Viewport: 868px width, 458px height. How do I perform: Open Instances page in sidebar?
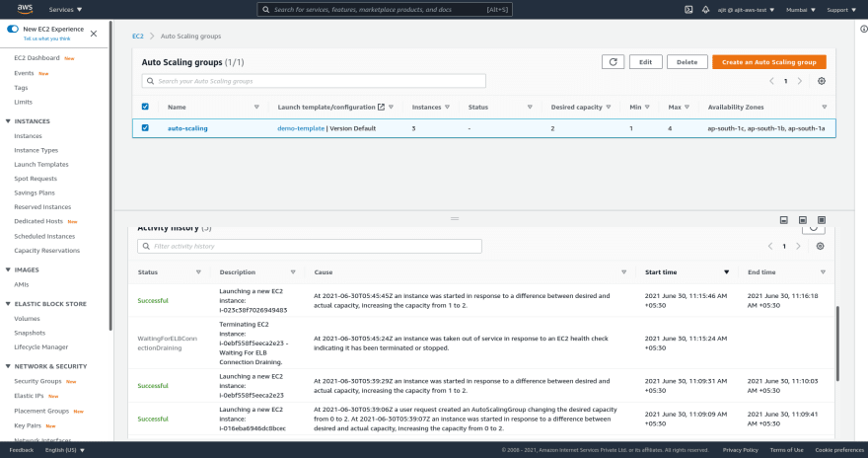point(28,135)
